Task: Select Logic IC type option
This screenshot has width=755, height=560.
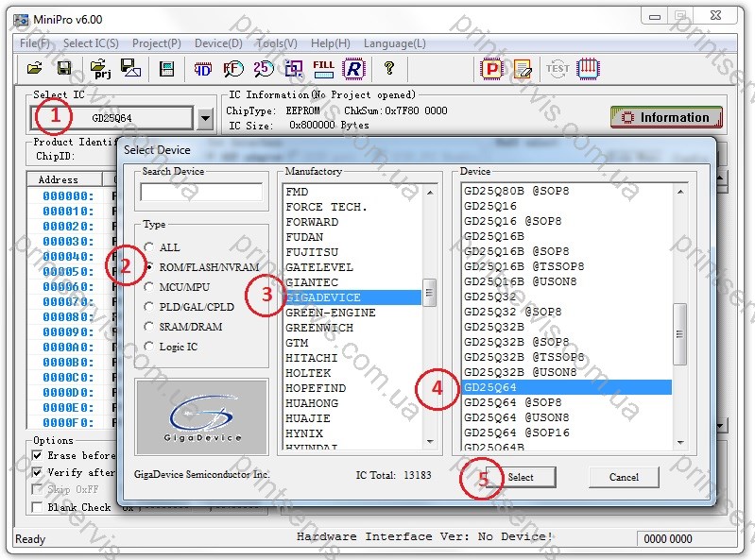Action: point(149,347)
